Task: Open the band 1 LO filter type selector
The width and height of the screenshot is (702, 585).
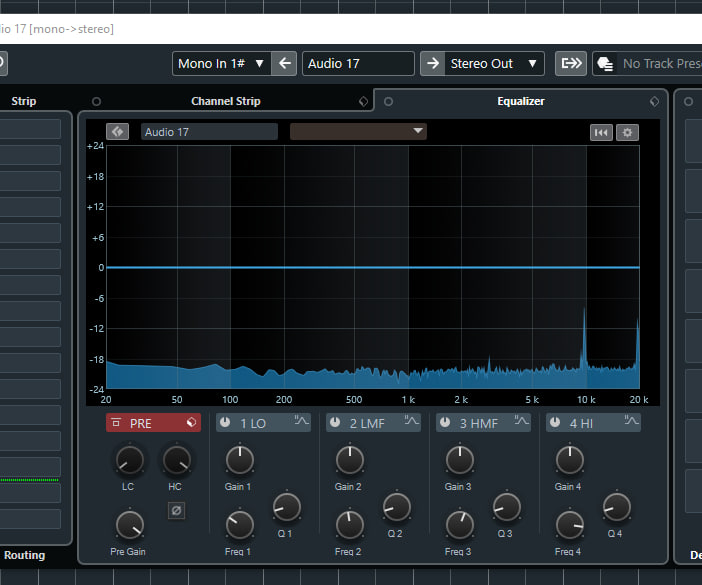Action: pos(301,420)
